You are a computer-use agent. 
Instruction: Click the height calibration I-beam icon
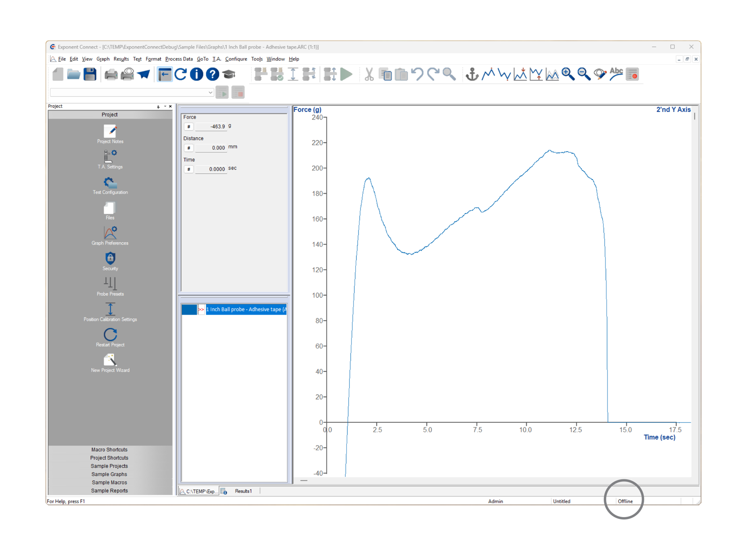point(293,74)
